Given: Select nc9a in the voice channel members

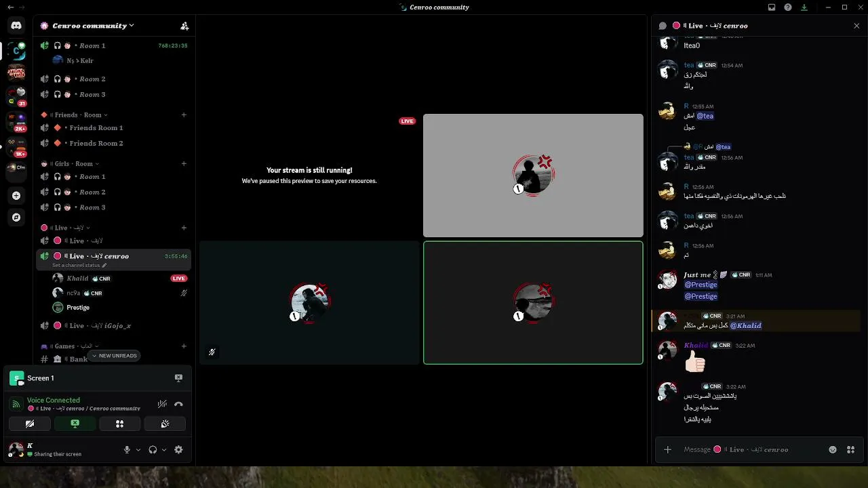Looking at the screenshot, I should tap(114, 293).
